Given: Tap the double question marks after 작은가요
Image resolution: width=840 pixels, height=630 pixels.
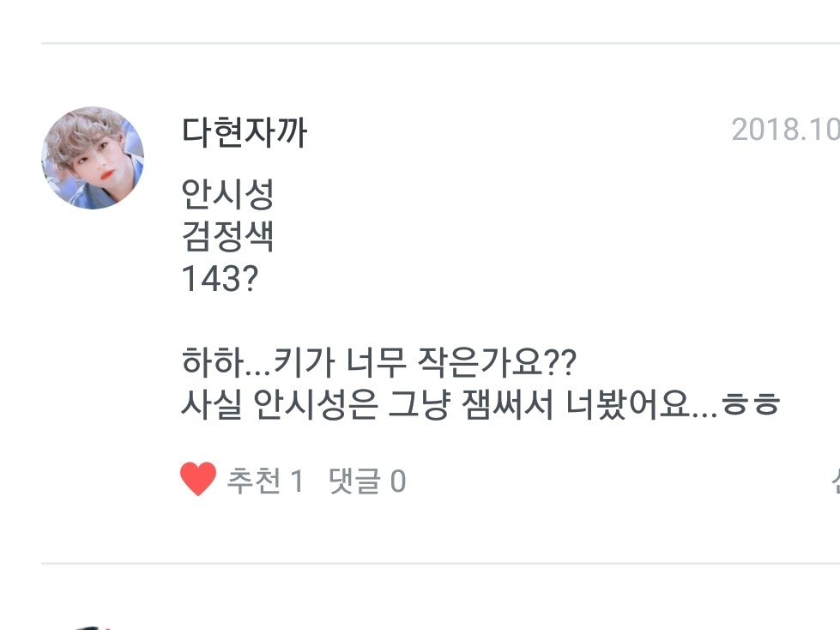Looking at the screenshot, I should click(x=561, y=362).
